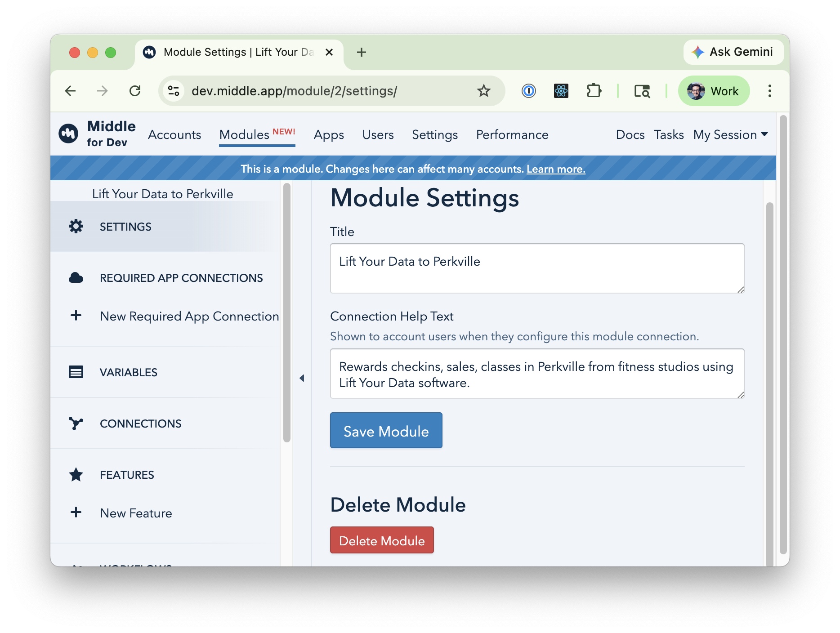Click the red Delete Module button
The image size is (840, 633).
[382, 540]
